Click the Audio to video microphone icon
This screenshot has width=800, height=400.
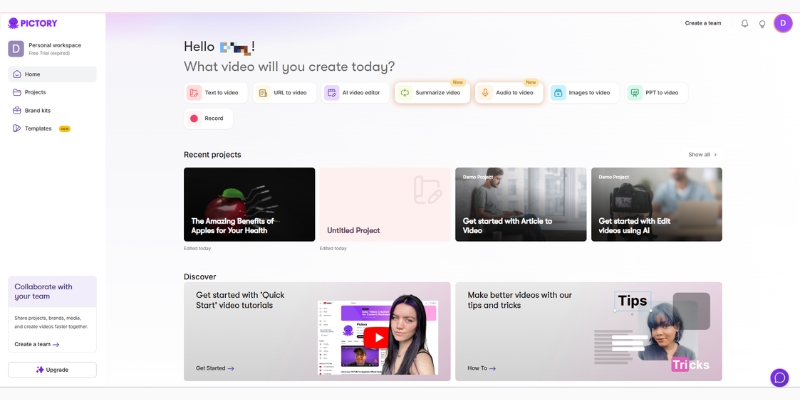[485, 93]
